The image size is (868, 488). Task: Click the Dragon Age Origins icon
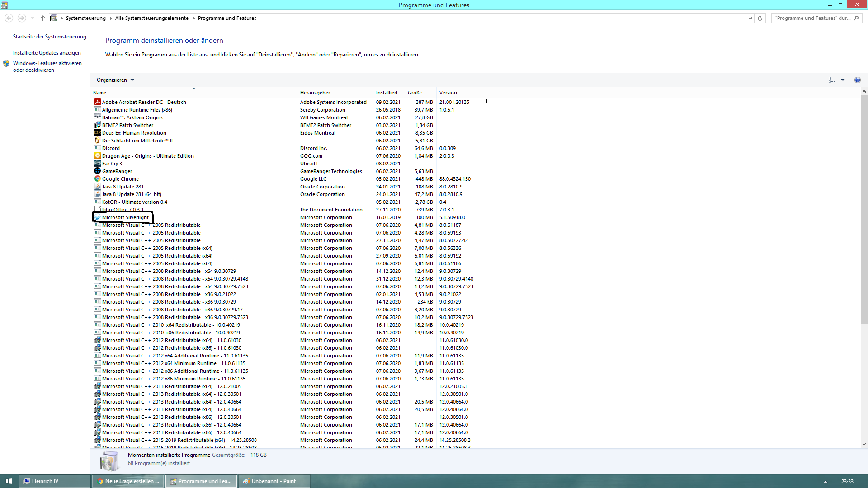[97, 156]
